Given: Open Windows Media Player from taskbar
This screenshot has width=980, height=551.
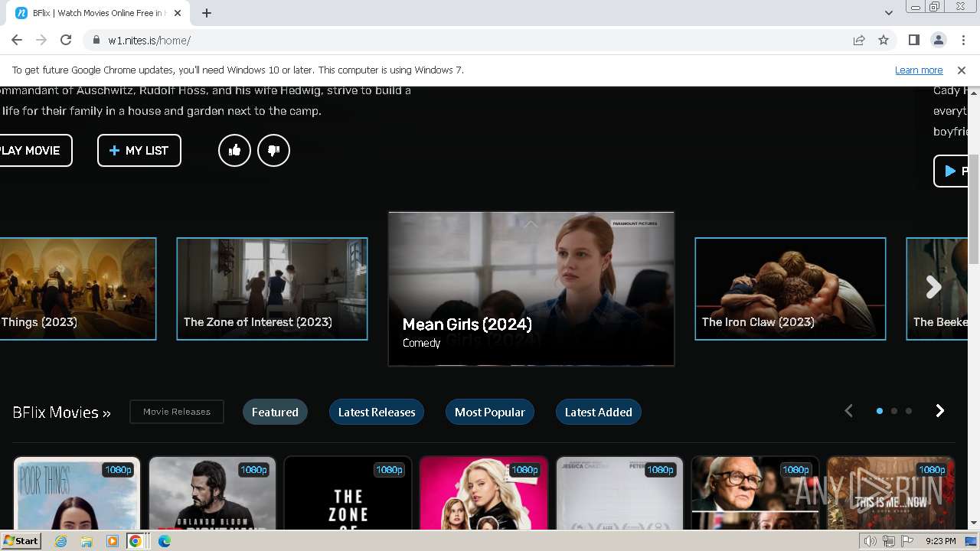Looking at the screenshot, I should click(113, 541).
